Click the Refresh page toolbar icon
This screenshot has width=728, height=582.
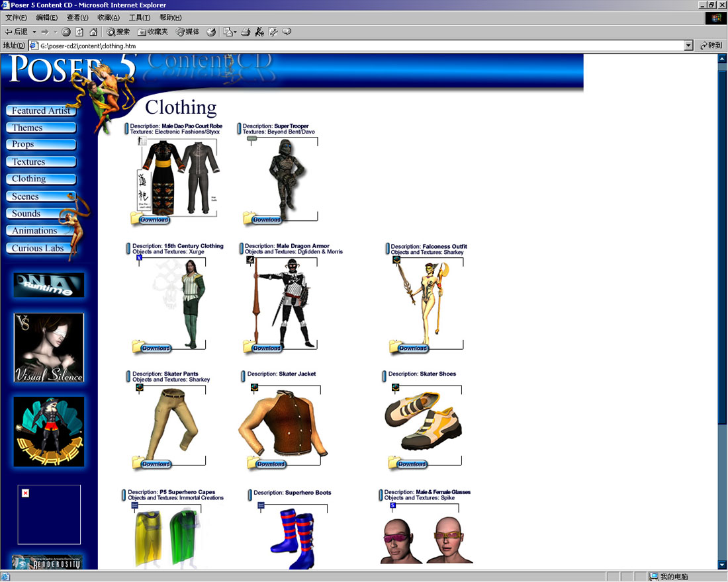[79, 32]
